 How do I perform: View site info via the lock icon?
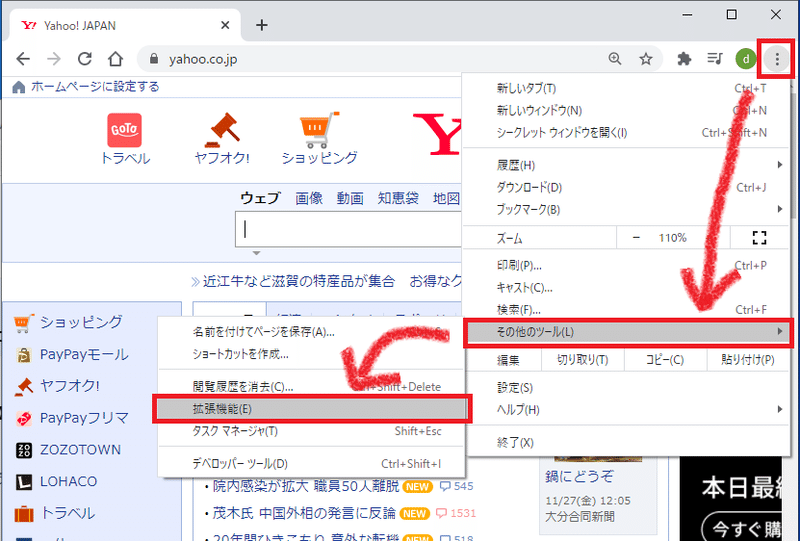(154, 59)
